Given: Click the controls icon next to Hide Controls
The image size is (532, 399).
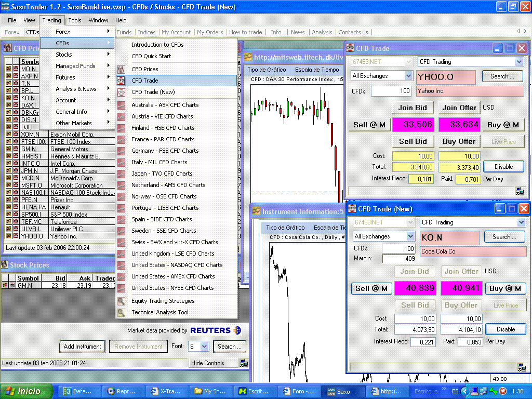Looking at the screenshot, I should [244, 363].
